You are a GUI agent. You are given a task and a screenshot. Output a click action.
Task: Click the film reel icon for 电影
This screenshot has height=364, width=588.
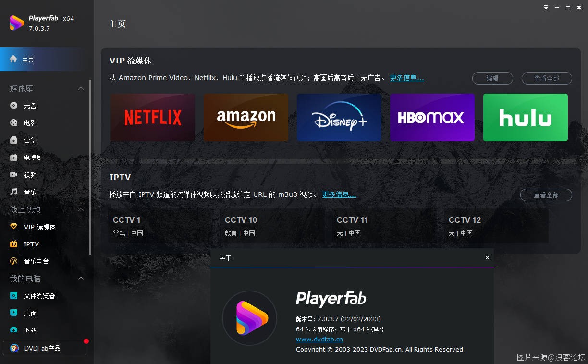tap(14, 123)
